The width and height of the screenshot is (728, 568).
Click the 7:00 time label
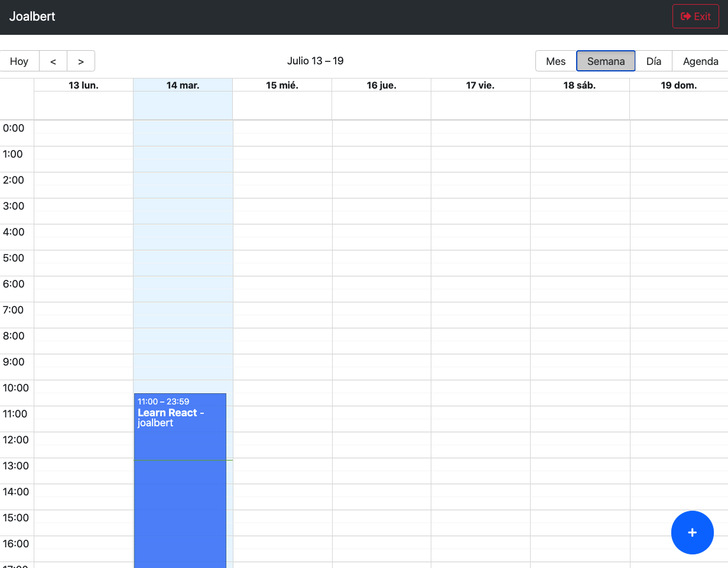14,310
